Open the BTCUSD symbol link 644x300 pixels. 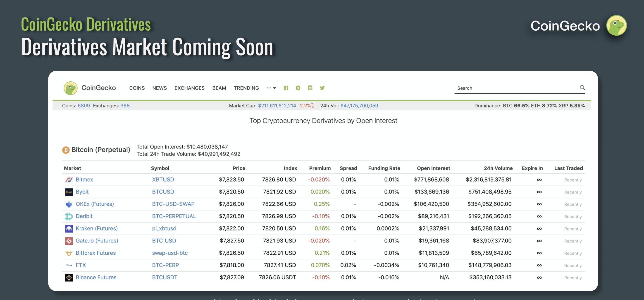(163, 192)
